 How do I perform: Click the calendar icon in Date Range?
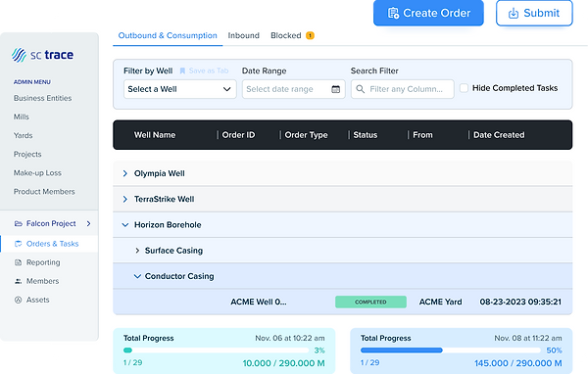[x=335, y=89]
